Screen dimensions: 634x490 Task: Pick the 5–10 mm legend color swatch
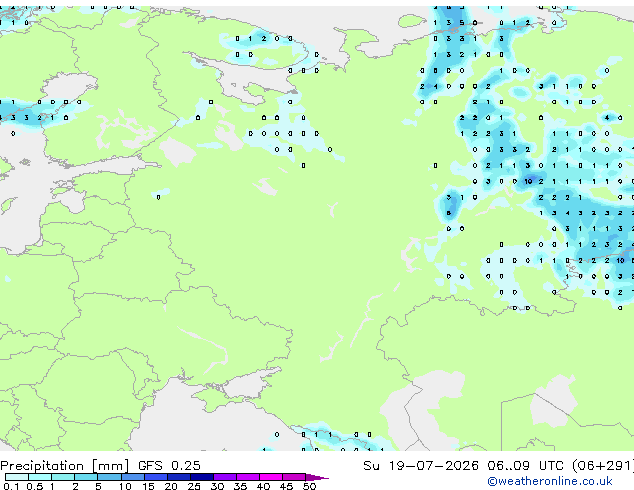109,477
